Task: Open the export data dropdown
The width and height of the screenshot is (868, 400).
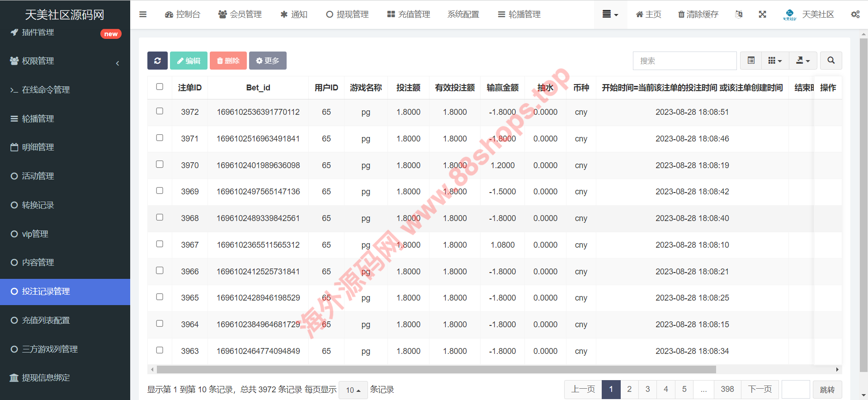Action: (x=802, y=61)
